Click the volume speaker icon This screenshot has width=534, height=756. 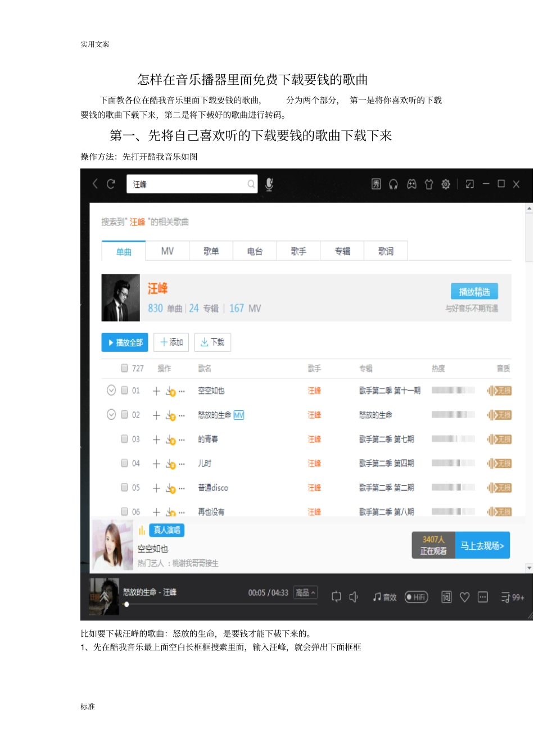[x=354, y=597]
